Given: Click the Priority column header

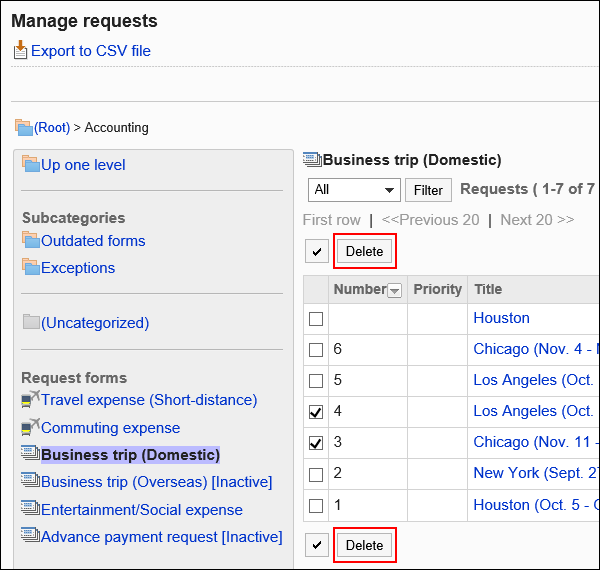Looking at the screenshot, I should (437, 289).
